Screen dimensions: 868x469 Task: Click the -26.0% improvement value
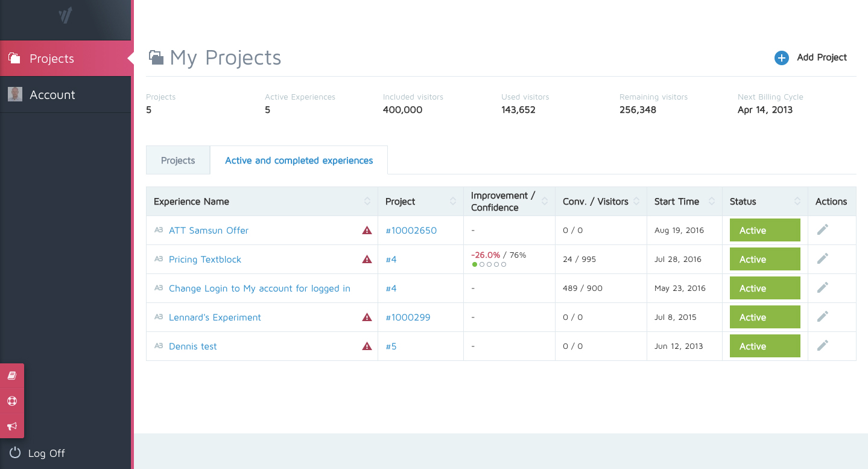point(486,255)
